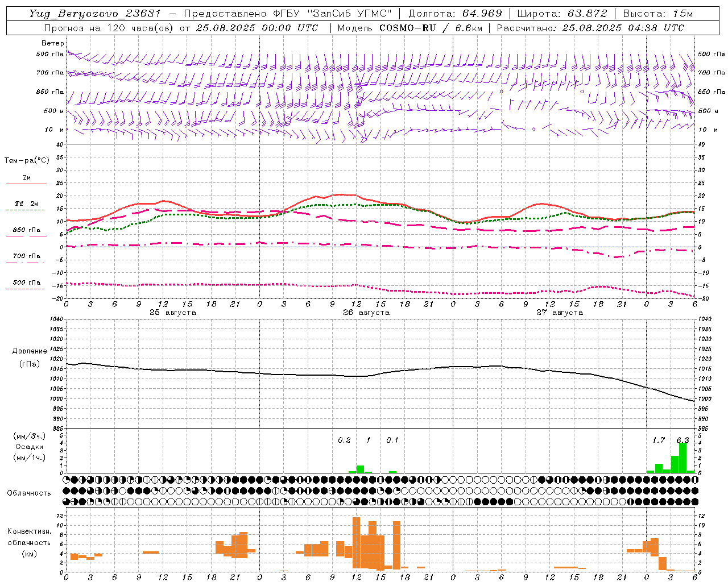The image size is (728, 582).
Task: Click the tallest green precipitation bar
Action: [x=682, y=458]
